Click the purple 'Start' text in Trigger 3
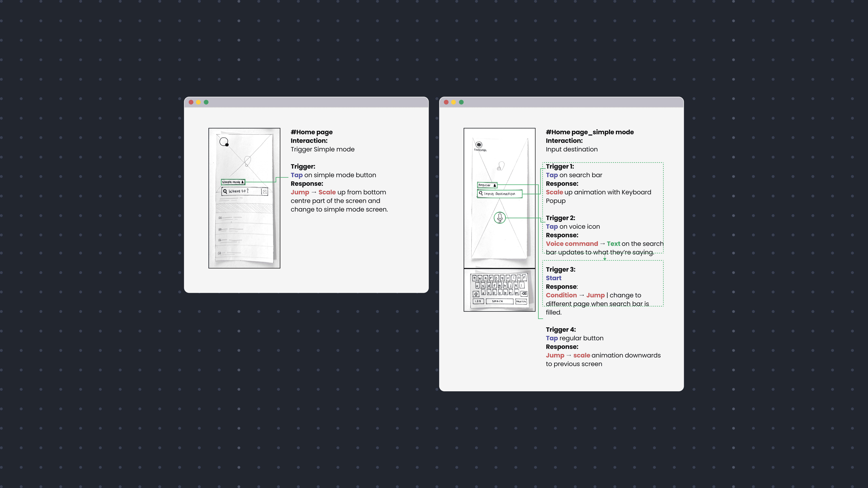The height and width of the screenshot is (488, 868). click(x=554, y=278)
